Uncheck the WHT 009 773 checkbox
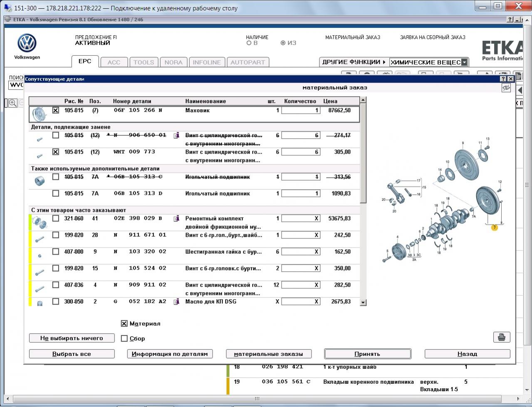 56,152
